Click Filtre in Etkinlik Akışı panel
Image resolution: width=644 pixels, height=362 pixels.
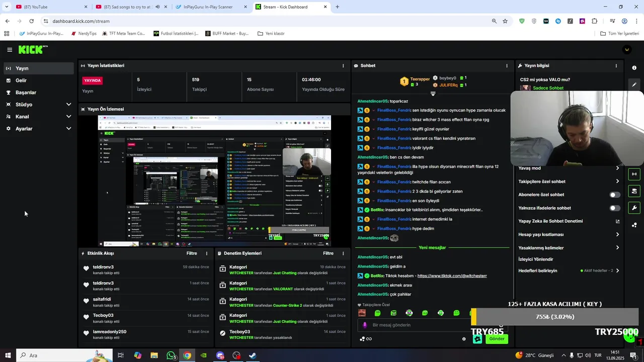192,253
